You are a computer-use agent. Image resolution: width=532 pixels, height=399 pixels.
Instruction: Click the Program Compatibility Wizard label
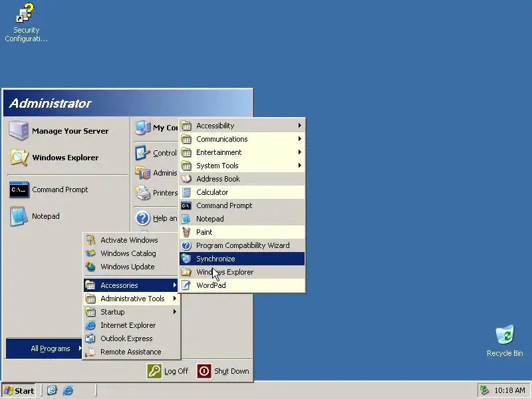(243, 245)
